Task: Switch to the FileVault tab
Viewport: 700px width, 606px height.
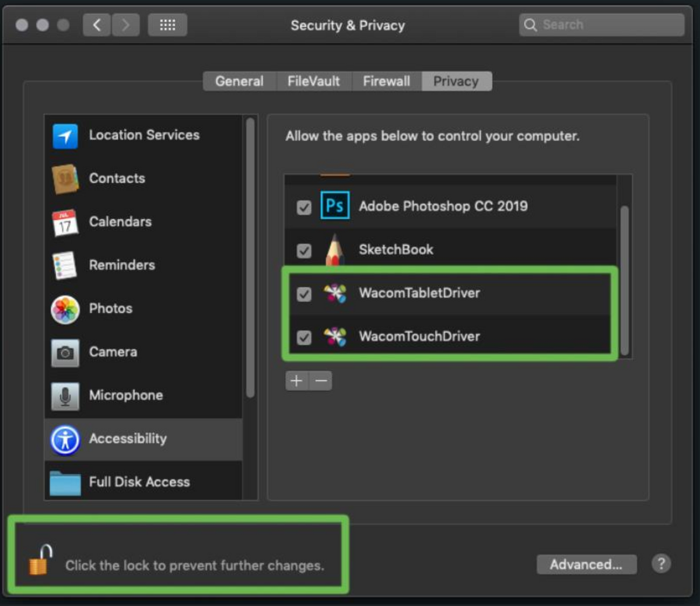Action: pos(313,82)
